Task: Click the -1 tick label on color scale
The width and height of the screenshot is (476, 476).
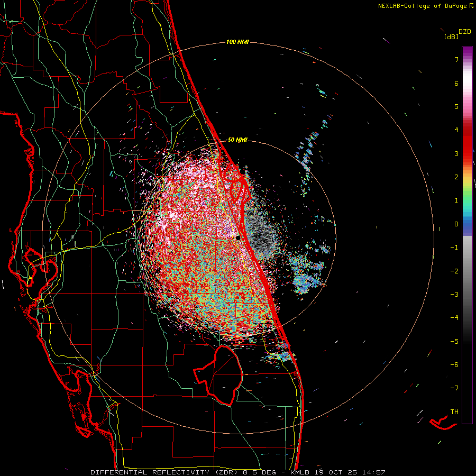Action: pos(454,248)
